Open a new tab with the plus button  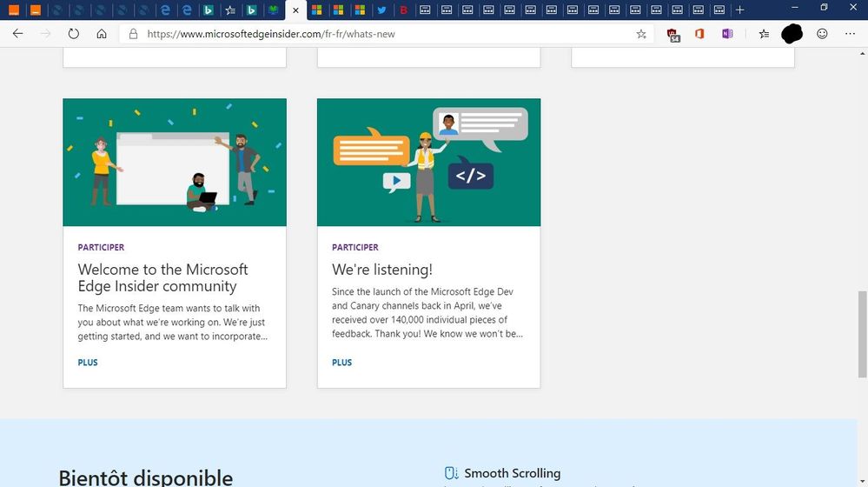point(739,10)
